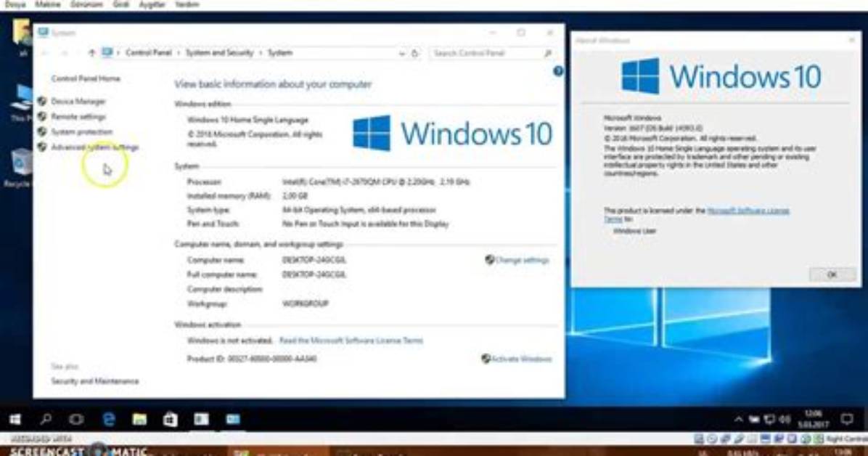Viewport: 868px width, 456px height.
Task: Click the System breadcrumb in the address bar
Action: click(280, 53)
